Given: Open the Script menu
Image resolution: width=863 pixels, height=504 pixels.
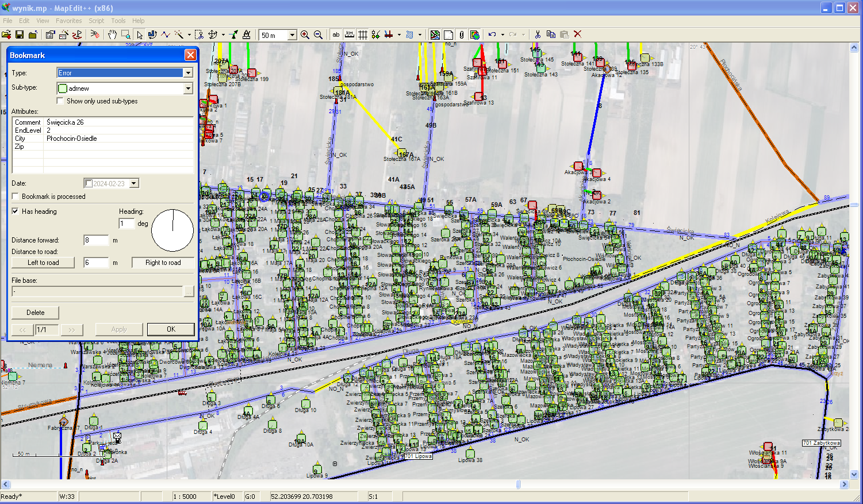Looking at the screenshot, I should [x=96, y=21].
